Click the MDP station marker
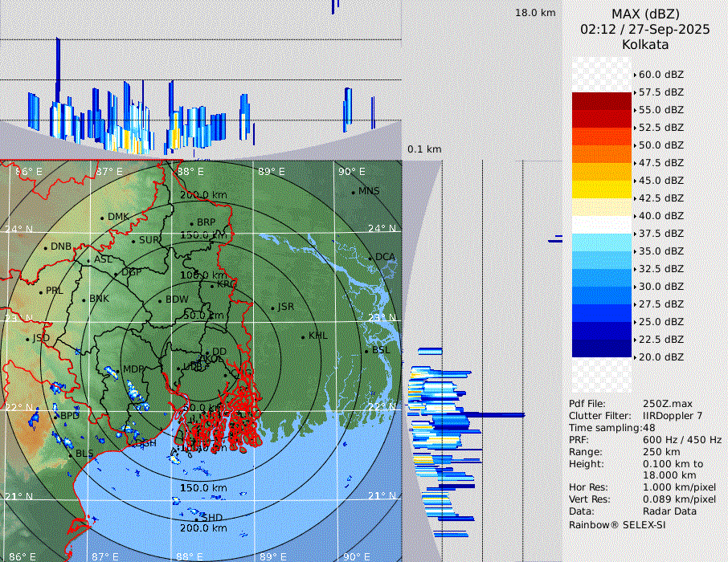Screen dimensions: 728x562 coord(117,370)
